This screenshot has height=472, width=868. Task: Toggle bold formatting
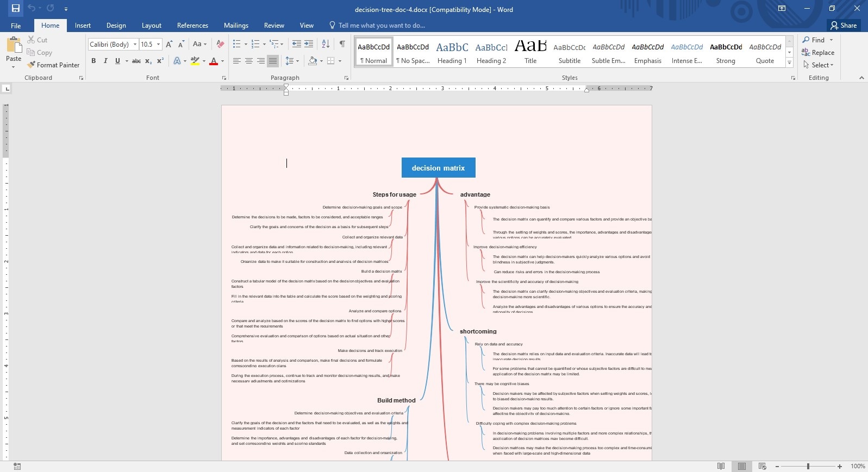click(x=93, y=61)
